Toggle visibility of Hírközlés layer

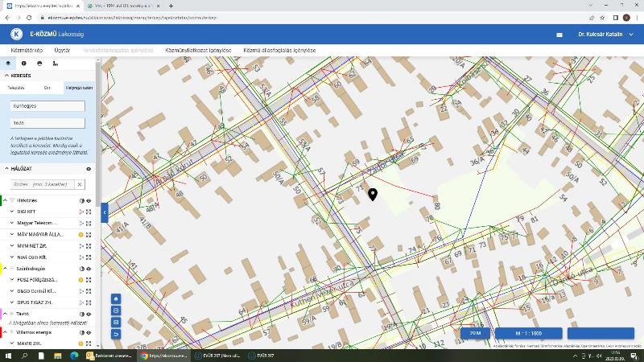pos(89,200)
